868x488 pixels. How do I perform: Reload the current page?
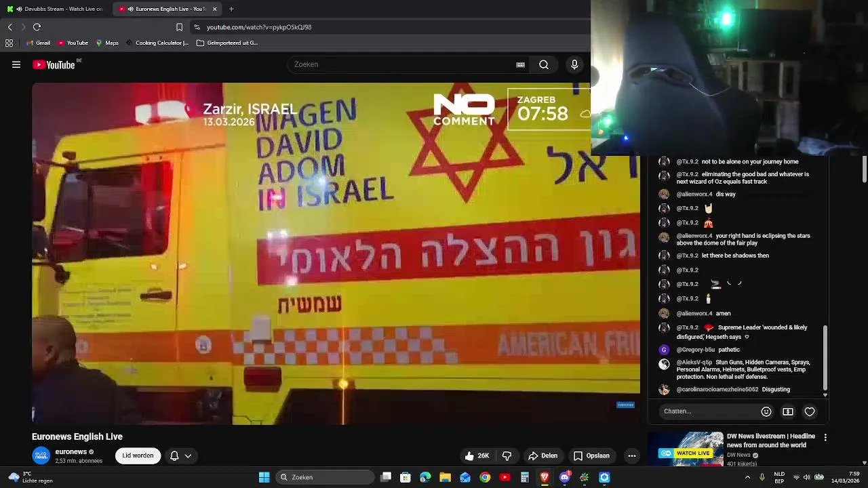coord(37,27)
